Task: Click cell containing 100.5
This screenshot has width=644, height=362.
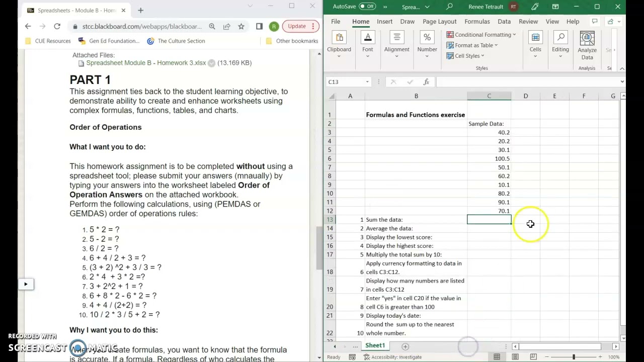Action: 489,158
